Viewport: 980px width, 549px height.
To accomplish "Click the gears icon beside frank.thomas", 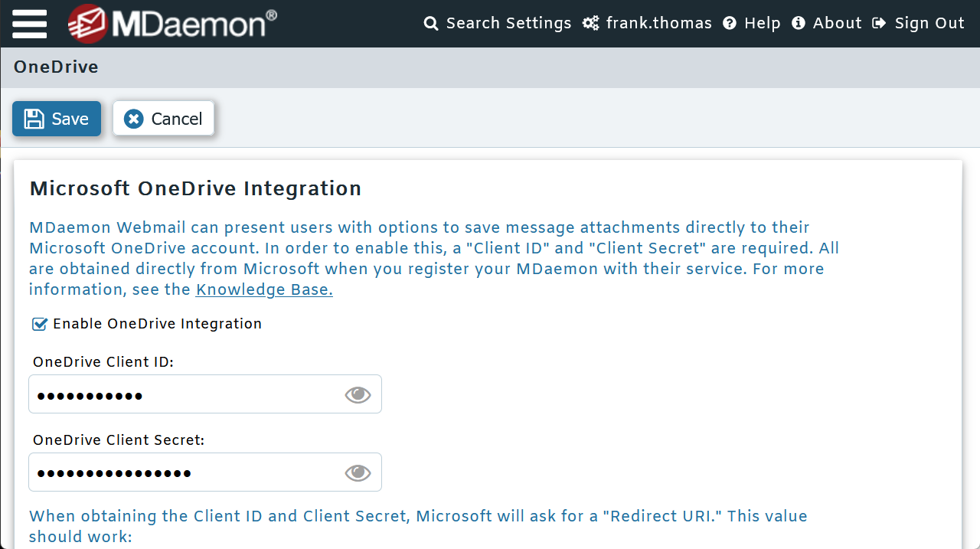I will click(590, 23).
